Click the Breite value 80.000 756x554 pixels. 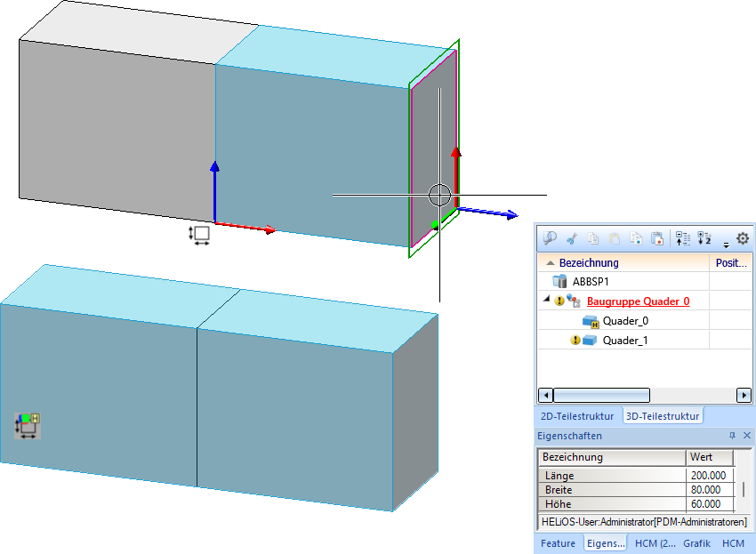(705, 490)
